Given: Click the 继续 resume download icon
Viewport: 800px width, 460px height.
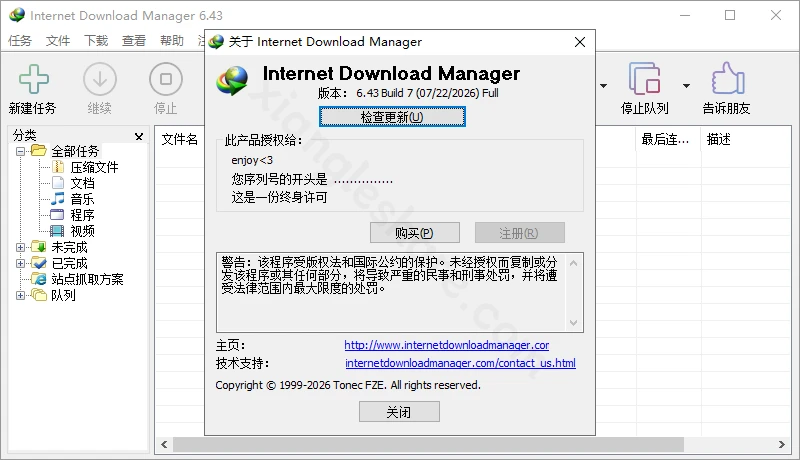Looking at the screenshot, I should point(99,79).
